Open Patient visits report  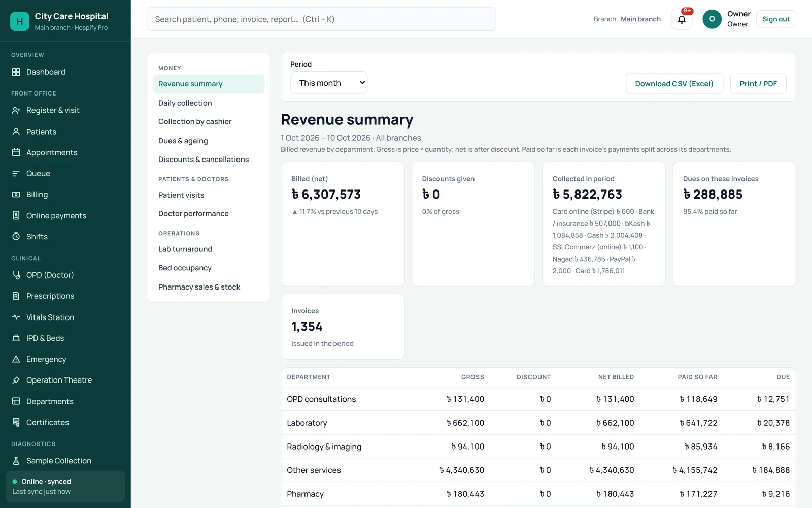pos(181,195)
